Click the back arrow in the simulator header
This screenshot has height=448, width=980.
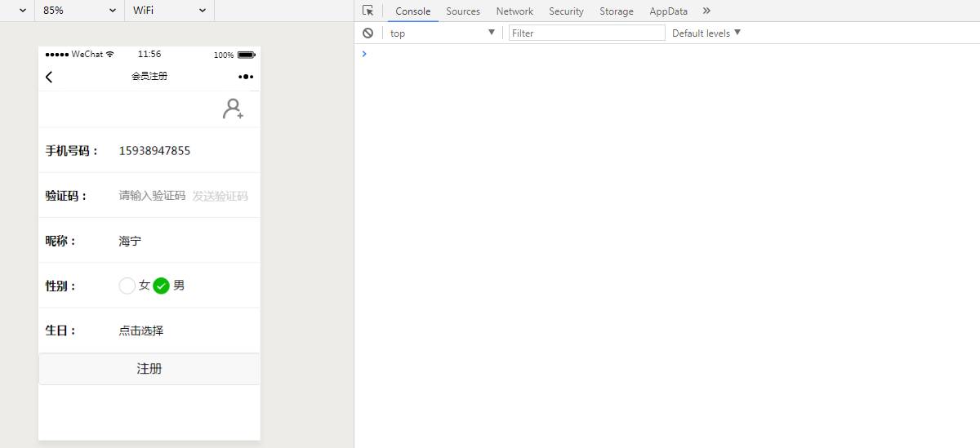[x=49, y=77]
